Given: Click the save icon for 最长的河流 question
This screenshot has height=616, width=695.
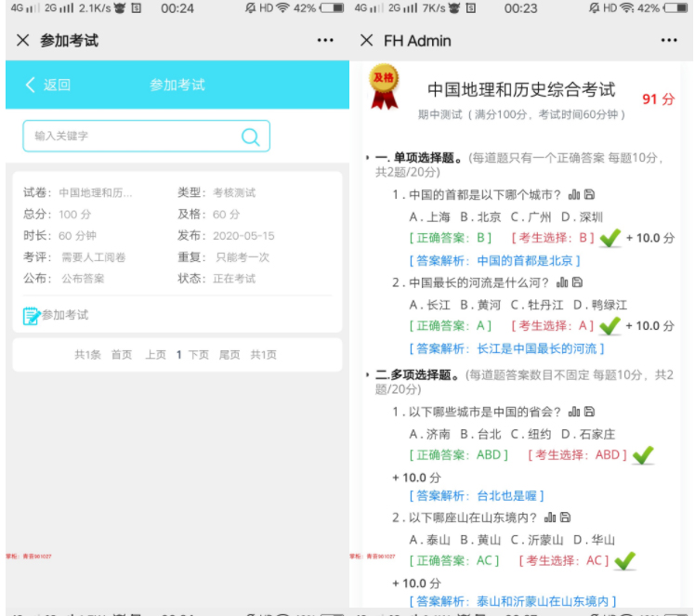Looking at the screenshot, I should coord(577,282).
